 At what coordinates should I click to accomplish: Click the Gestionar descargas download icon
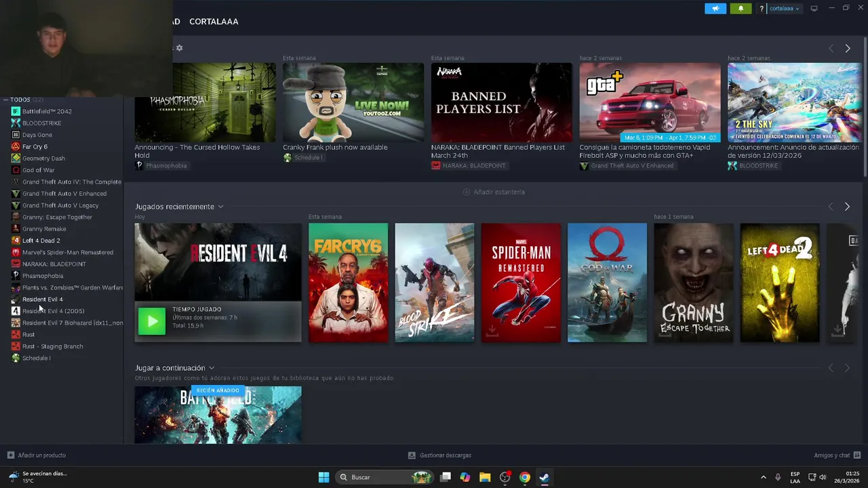[412, 455]
